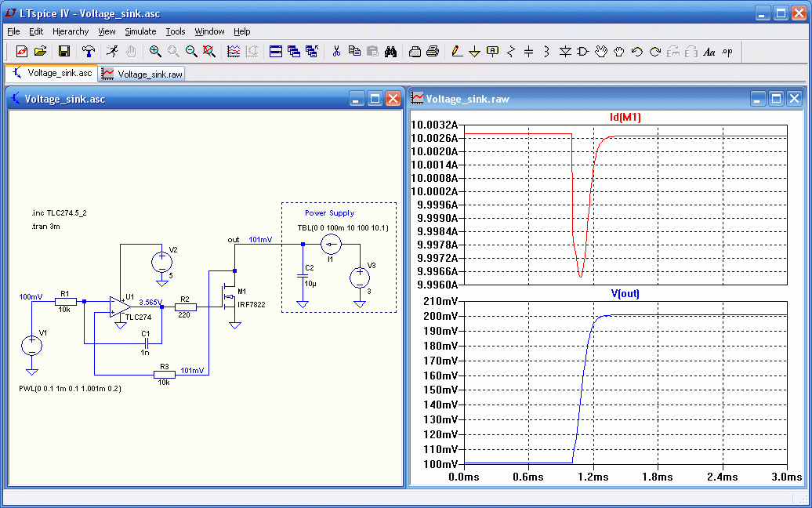Screen dimensions: 812x508
Task: Open the Hierarchy menu
Action: coord(71,31)
